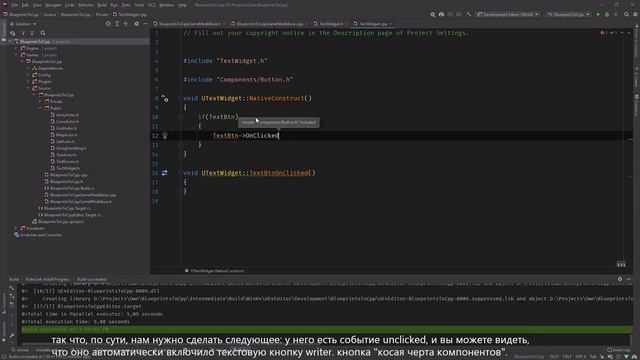Click the #include "Components/Button.h" line
The width and height of the screenshot is (640, 360).
pos(238,80)
